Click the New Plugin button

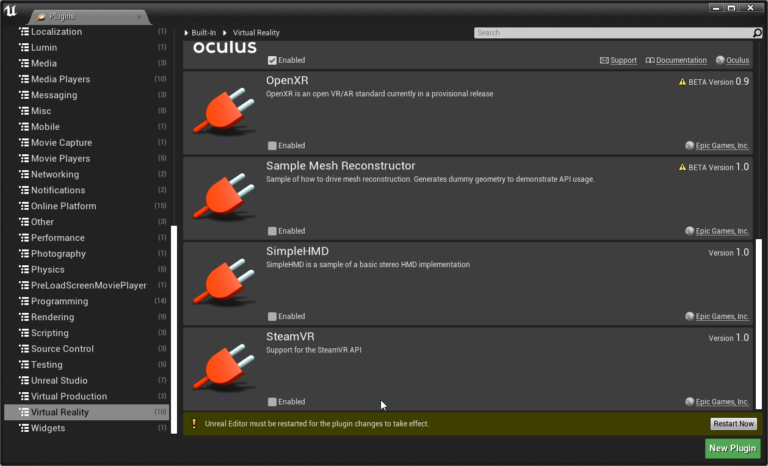pyautogui.click(x=732, y=448)
